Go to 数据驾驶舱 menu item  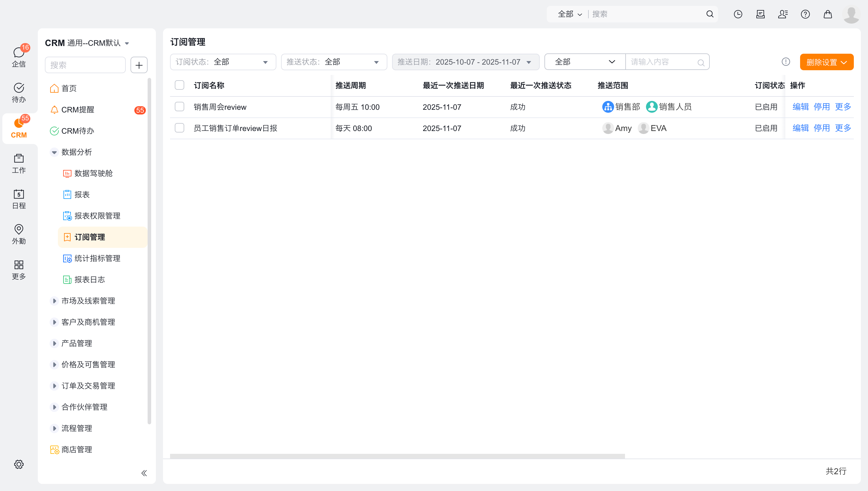94,173
